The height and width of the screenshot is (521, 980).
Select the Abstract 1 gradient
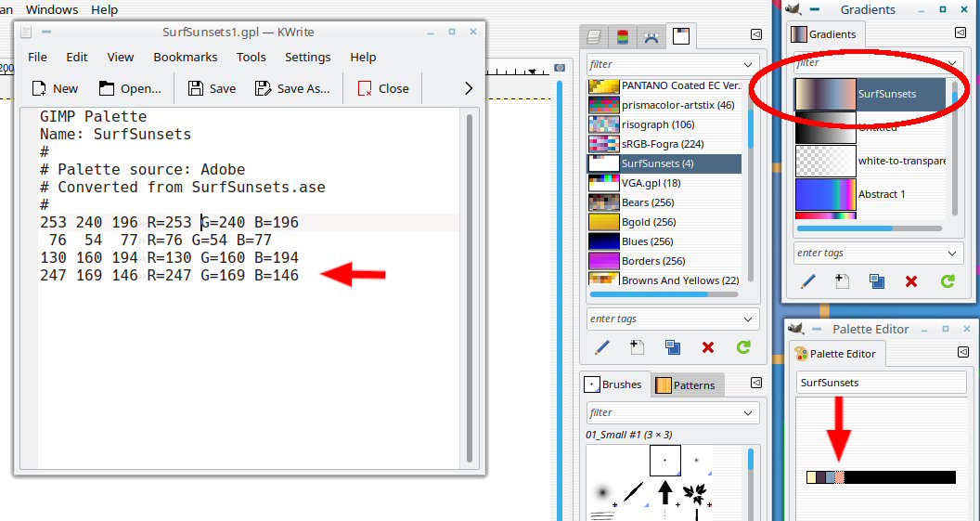870,194
